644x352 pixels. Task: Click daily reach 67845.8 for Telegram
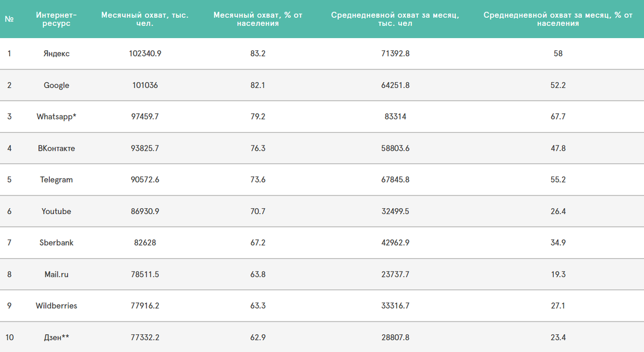tap(395, 180)
